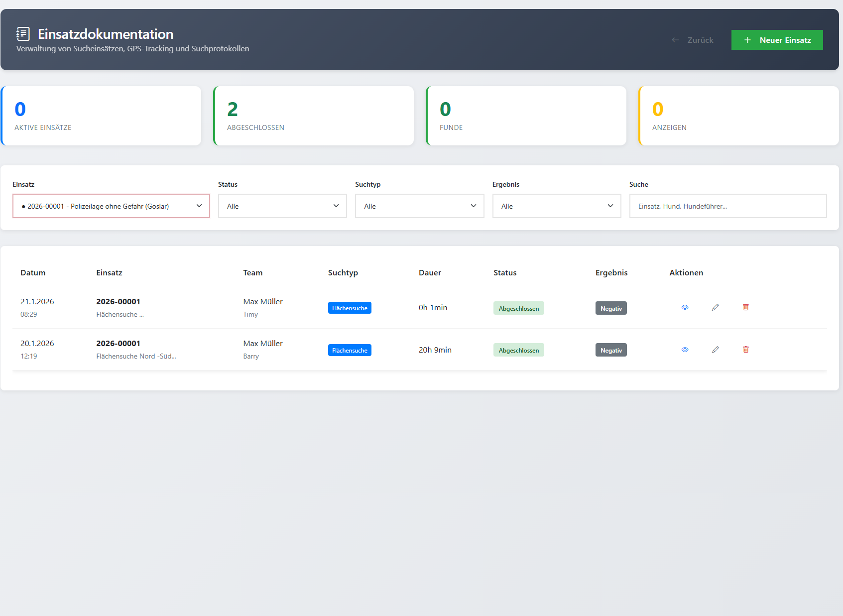This screenshot has height=616, width=843.
Task: Click the Flächensuche badge in first row
Action: point(350,308)
